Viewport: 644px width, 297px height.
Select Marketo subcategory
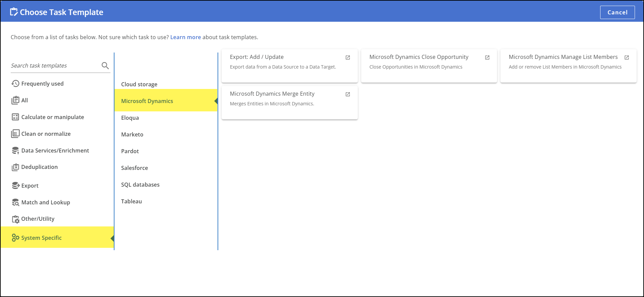point(132,134)
